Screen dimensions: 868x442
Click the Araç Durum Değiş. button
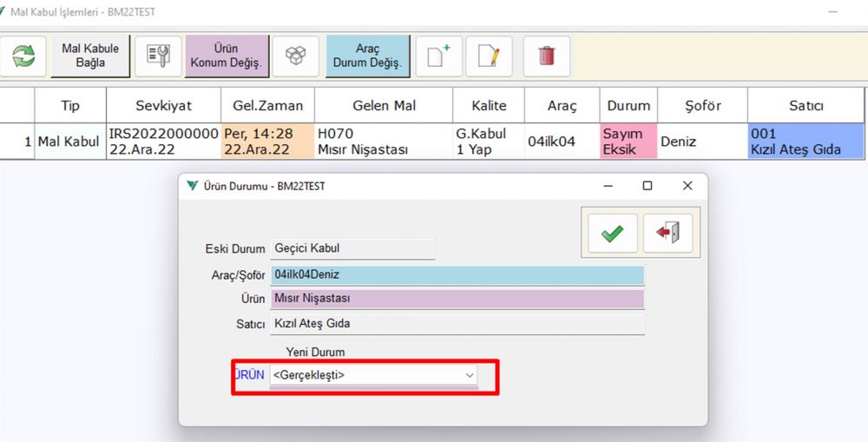(x=367, y=56)
